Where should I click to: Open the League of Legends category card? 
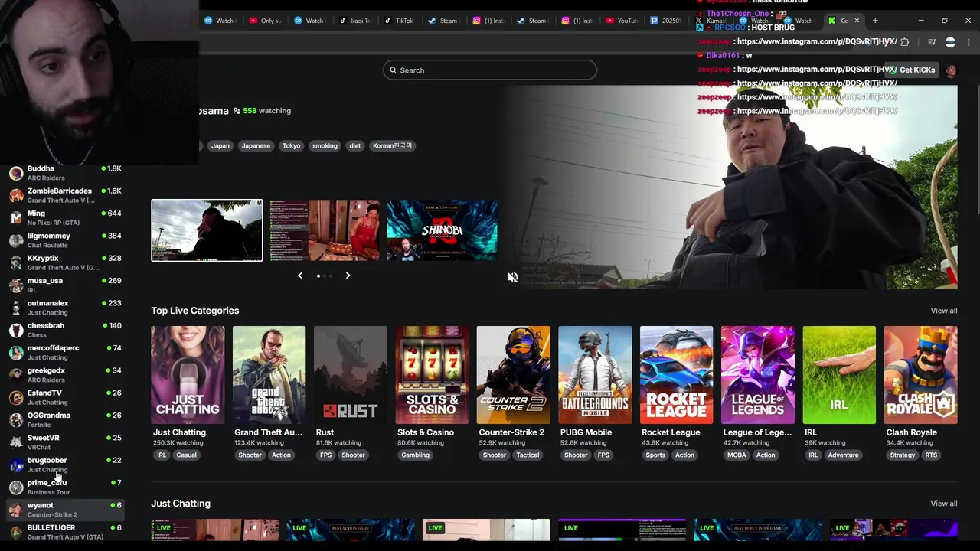click(x=758, y=375)
